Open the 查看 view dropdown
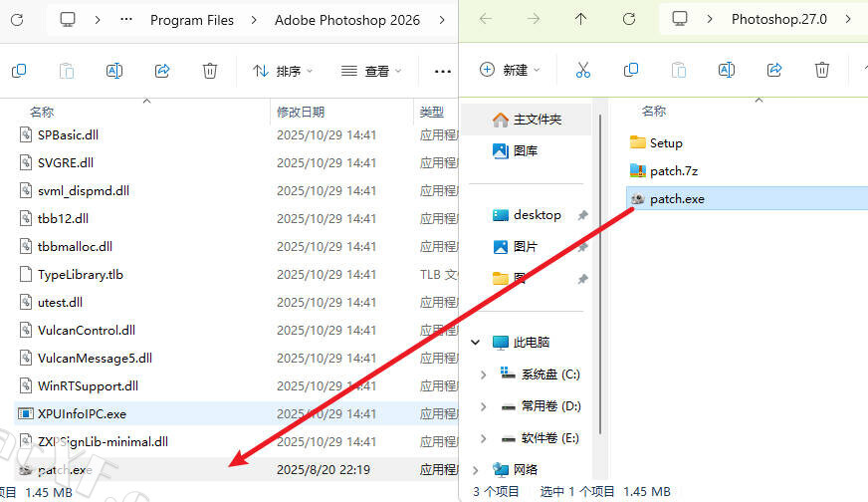The image size is (868, 502). [371, 71]
